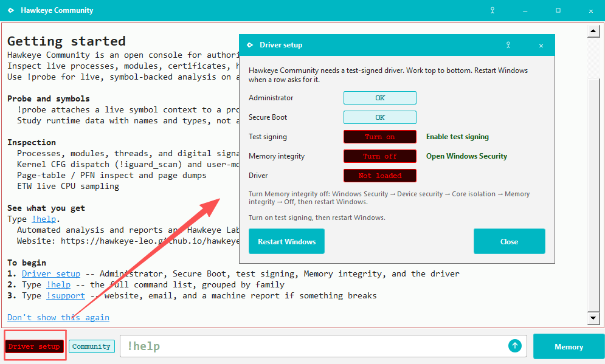Viewport: 605px width, 364px height.
Task: Click Page-table / PFN inspect line
Action: [x=111, y=176]
